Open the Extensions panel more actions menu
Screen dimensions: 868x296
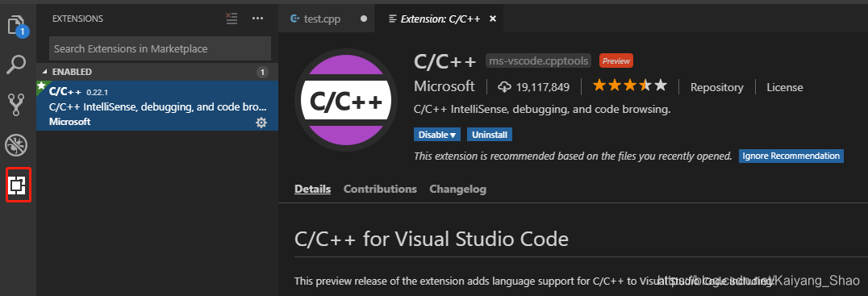258,19
